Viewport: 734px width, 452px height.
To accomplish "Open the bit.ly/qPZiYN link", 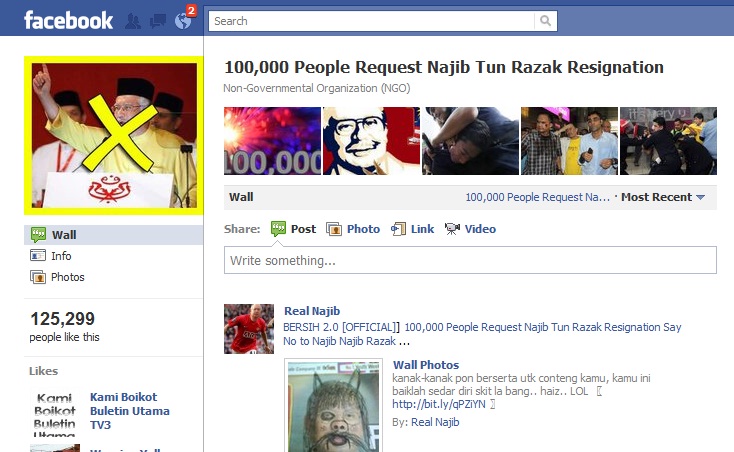I will 439,404.
